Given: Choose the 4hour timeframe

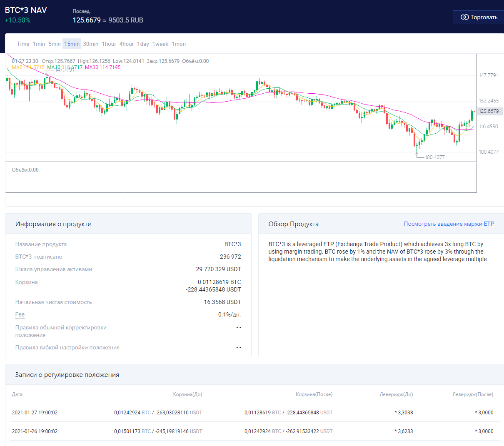Looking at the screenshot, I should [x=127, y=44].
